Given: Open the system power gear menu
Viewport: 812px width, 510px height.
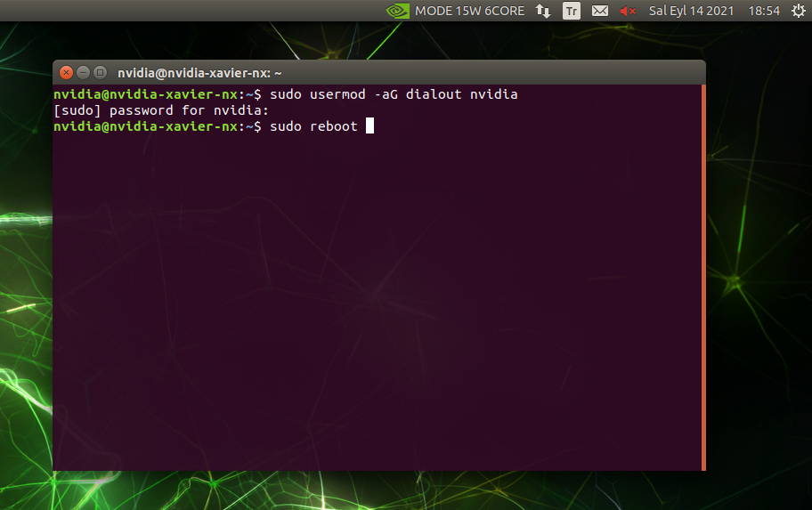Looking at the screenshot, I should pos(799,11).
